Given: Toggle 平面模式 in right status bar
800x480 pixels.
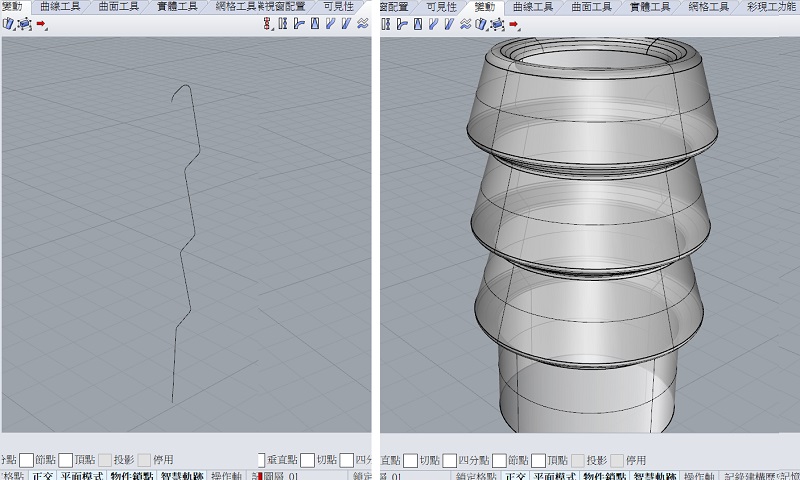Looking at the screenshot, I should 555,476.
